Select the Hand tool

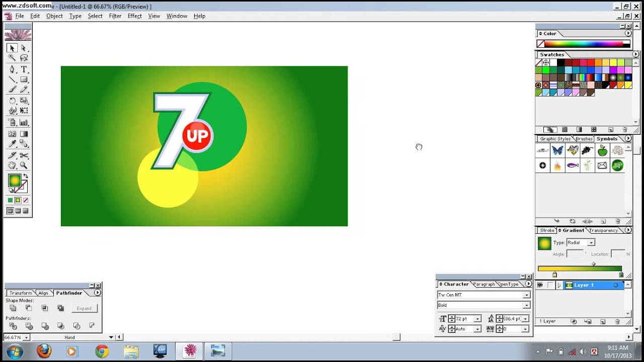click(x=12, y=165)
